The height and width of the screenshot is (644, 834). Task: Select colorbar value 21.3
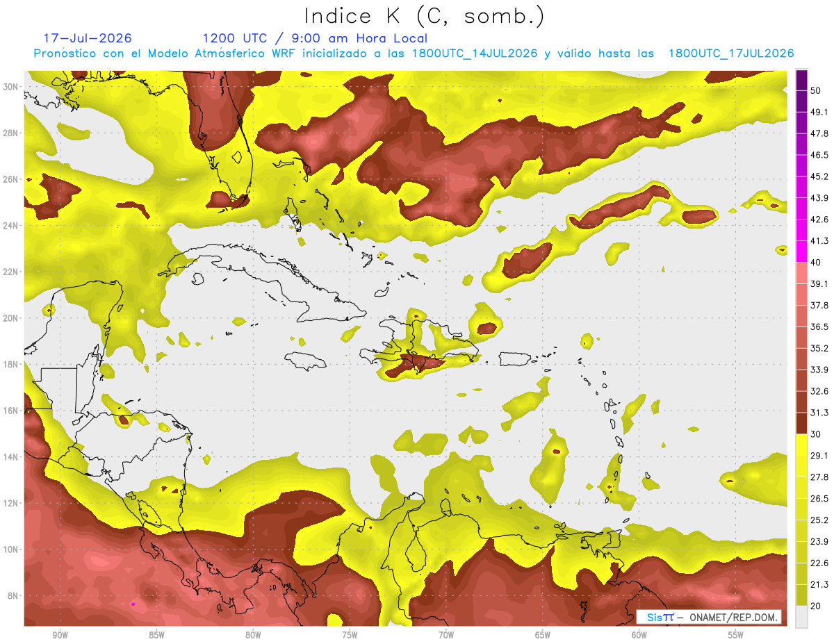click(x=819, y=584)
